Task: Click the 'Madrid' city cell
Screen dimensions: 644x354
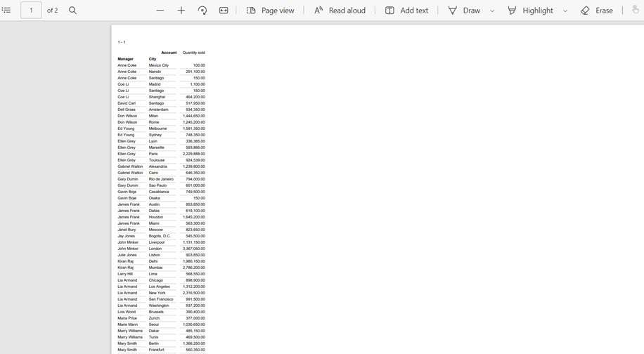Action: tap(155, 84)
